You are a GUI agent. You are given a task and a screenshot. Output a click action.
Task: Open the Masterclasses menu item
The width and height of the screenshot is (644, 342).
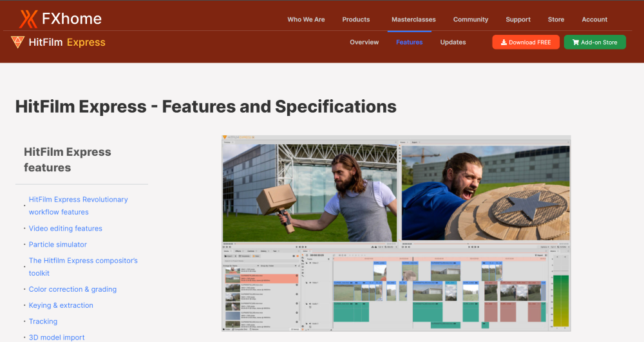click(x=413, y=19)
